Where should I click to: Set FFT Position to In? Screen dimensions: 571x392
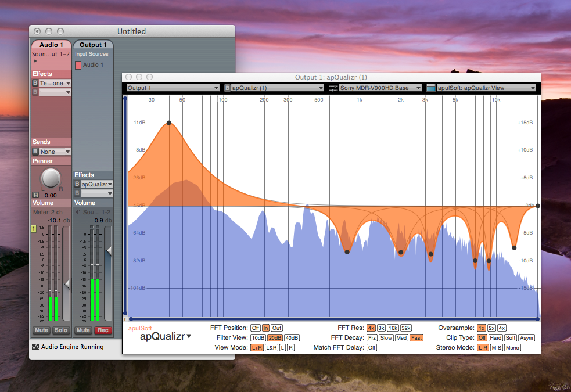pyautogui.click(x=266, y=328)
